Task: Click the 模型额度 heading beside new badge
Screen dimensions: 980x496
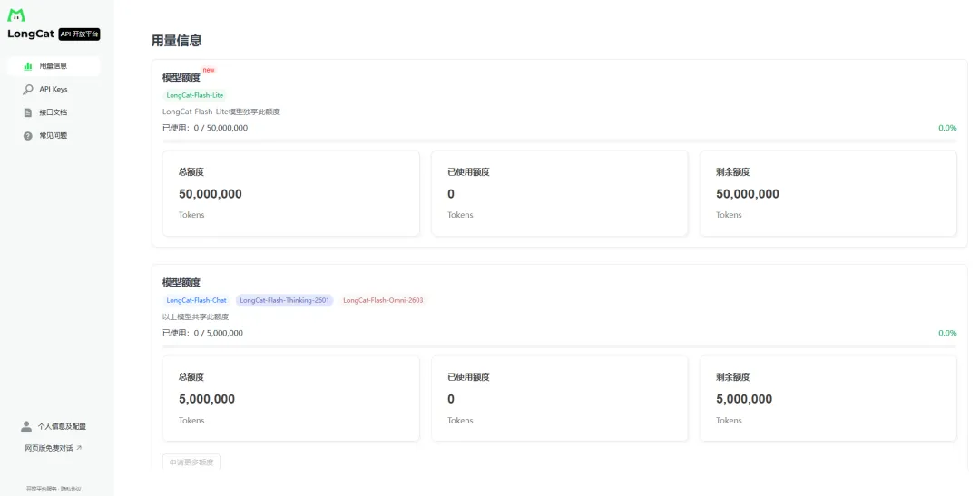Action: [181, 77]
